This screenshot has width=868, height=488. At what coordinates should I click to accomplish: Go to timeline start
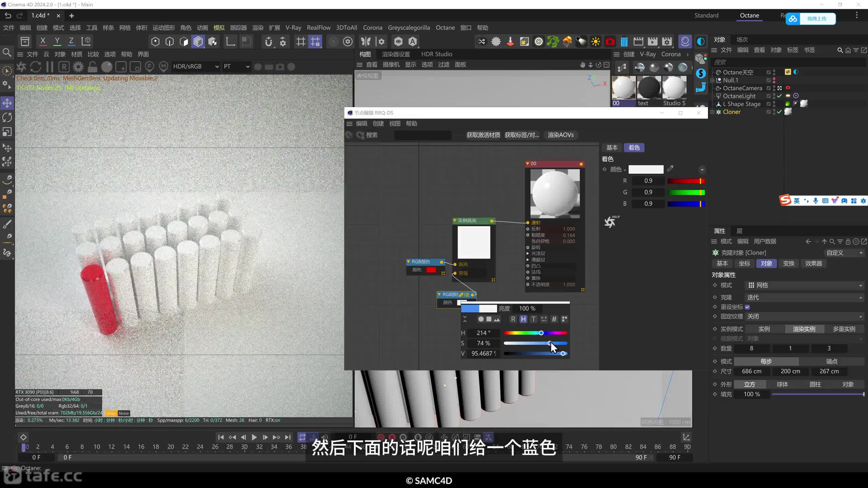click(221, 437)
